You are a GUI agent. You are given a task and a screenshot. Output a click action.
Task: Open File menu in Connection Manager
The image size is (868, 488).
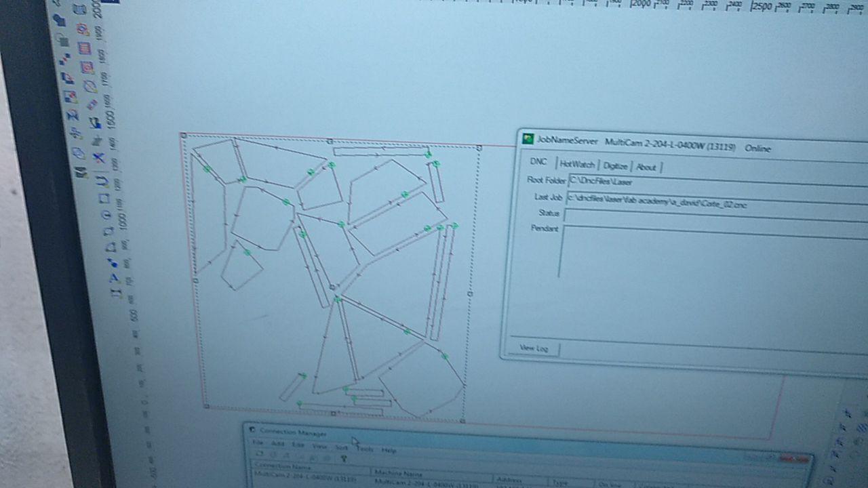[257, 442]
